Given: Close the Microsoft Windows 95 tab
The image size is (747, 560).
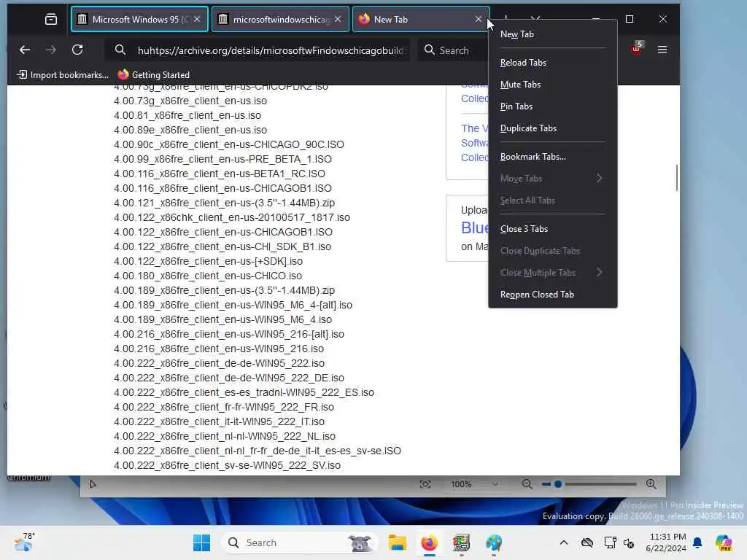Looking at the screenshot, I should pyautogui.click(x=197, y=19).
